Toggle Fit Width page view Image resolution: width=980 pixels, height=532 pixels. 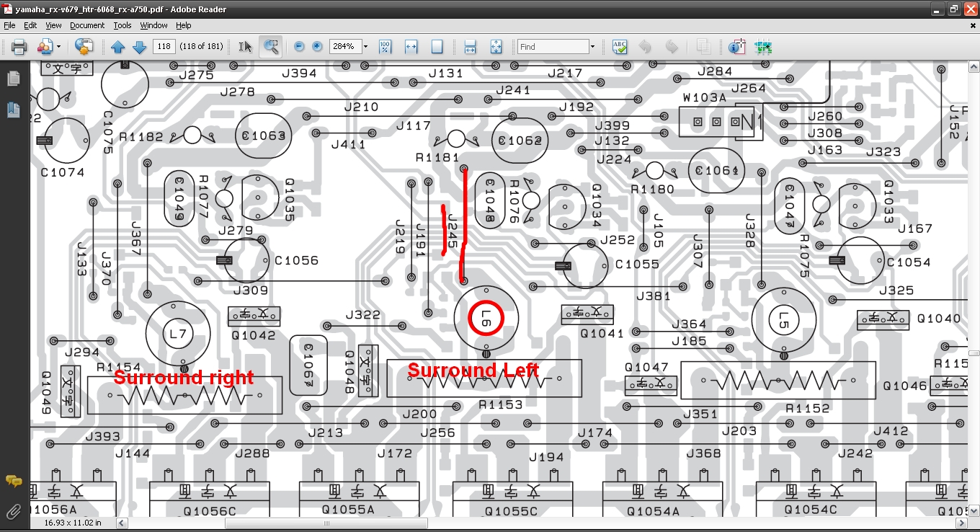(411, 47)
